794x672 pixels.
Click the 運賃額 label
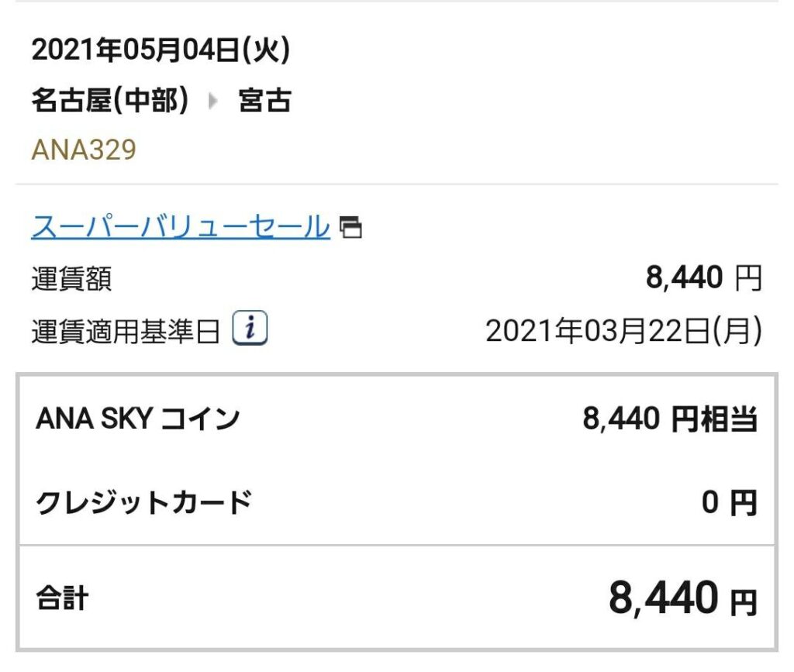pos(71,279)
